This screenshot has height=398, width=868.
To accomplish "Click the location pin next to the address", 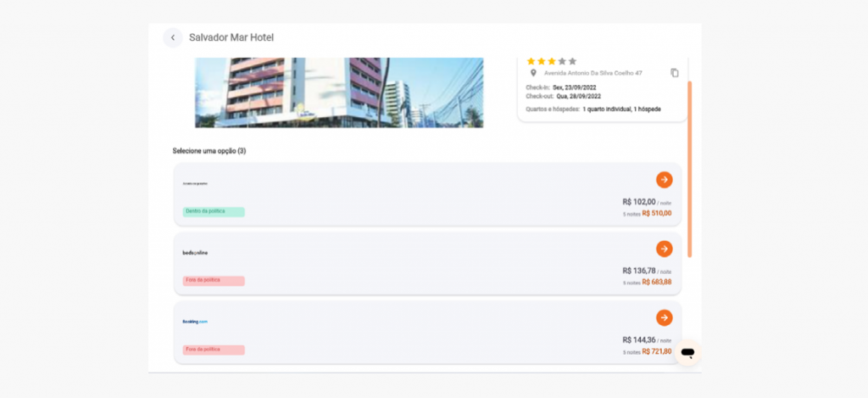I will 533,73.
